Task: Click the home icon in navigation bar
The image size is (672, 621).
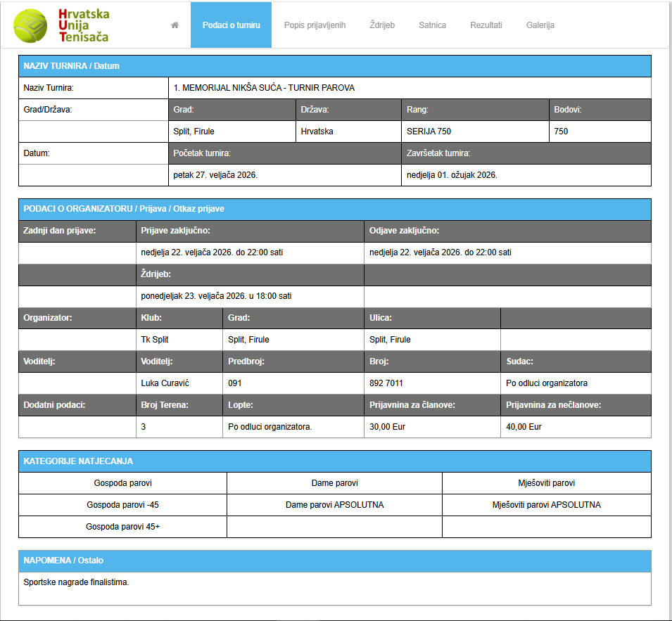Action: click(175, 25)
